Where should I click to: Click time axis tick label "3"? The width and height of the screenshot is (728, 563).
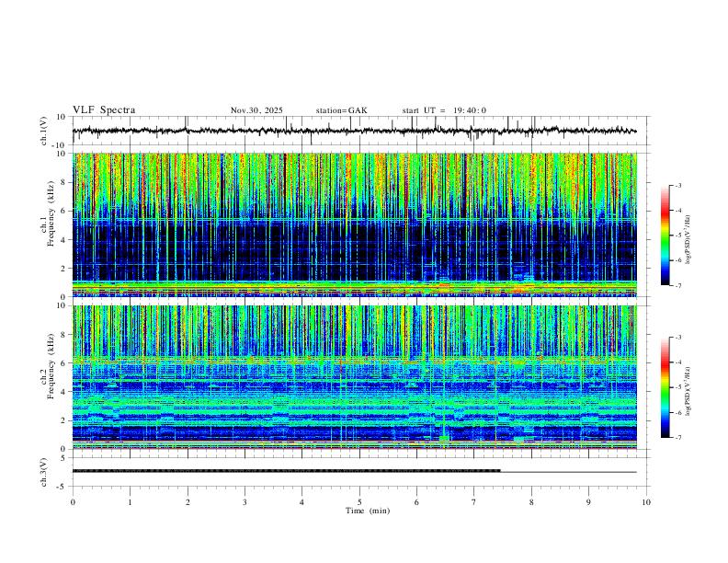[245, 502]
